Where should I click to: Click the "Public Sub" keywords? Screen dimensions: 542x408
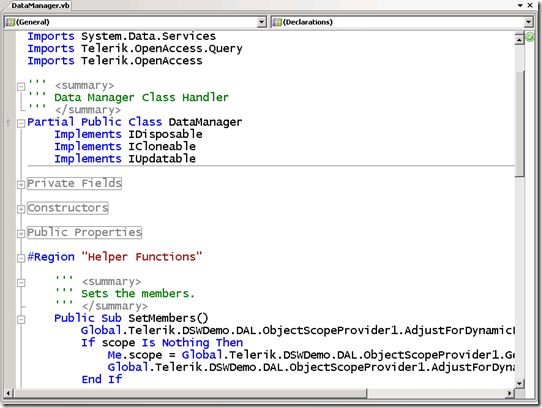[88, 318]
